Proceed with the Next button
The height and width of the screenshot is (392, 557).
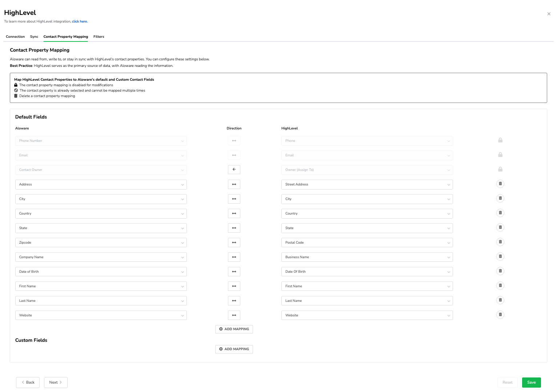point(56,383)
